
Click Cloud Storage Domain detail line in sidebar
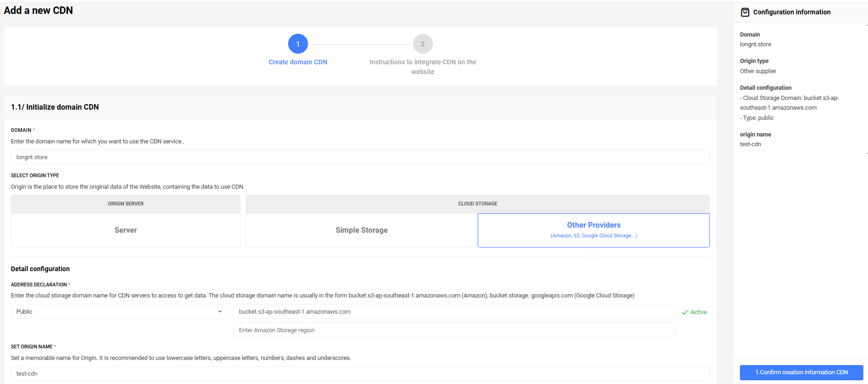(x=789, y=103)
